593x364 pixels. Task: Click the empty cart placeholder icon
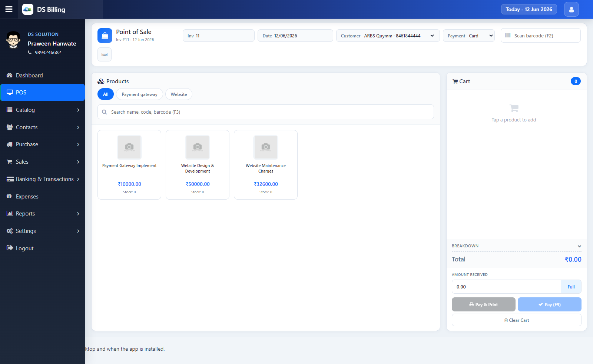point(514,108)
